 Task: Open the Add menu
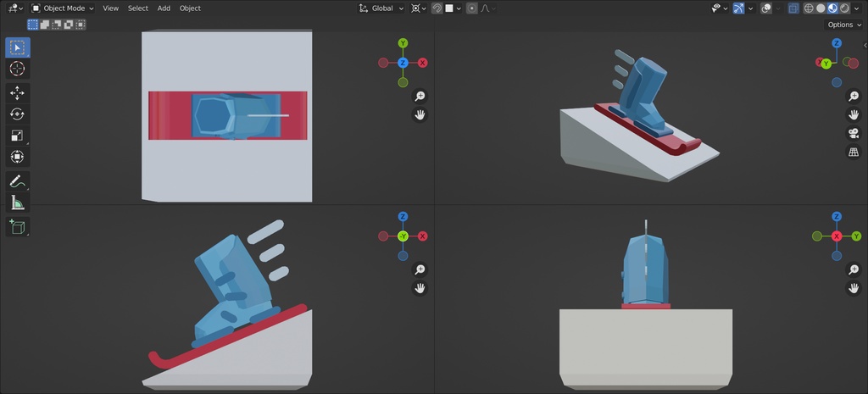point(164,8)
